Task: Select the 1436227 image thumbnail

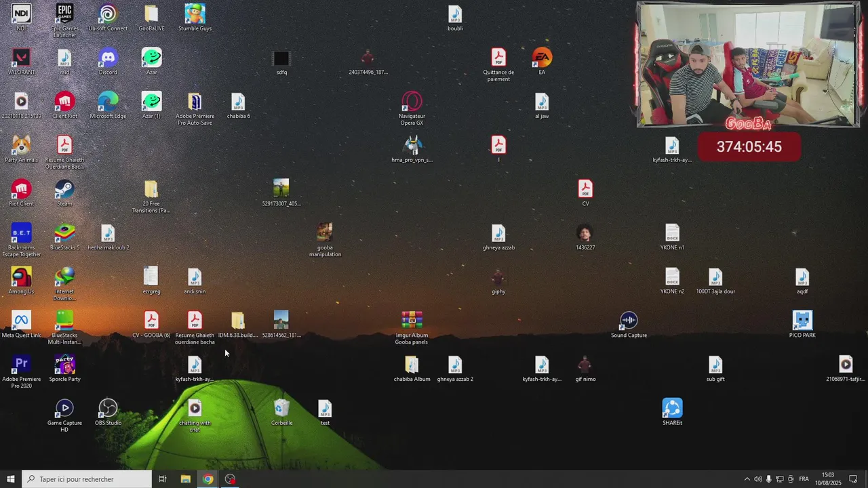Action: pos(585,234)
